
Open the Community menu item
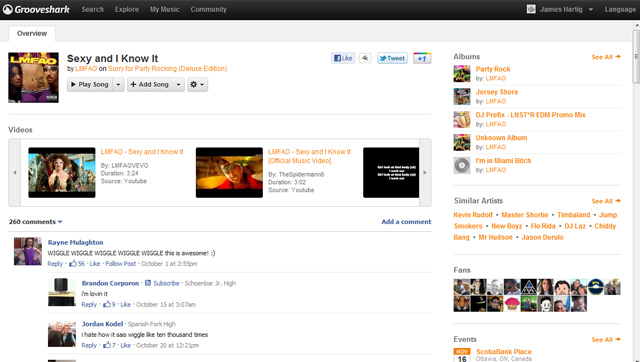(x=208, y=9)
